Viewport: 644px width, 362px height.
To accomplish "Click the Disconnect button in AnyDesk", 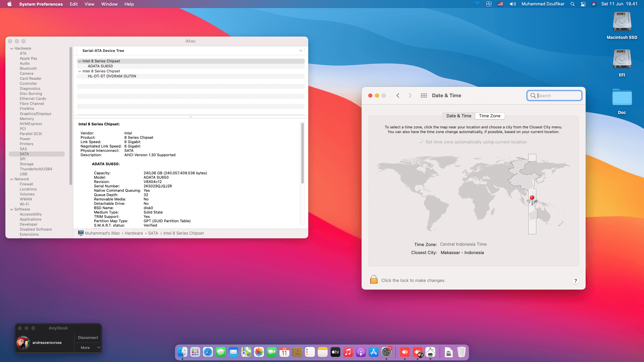I will pyautogui.click(x=88, y=338).
